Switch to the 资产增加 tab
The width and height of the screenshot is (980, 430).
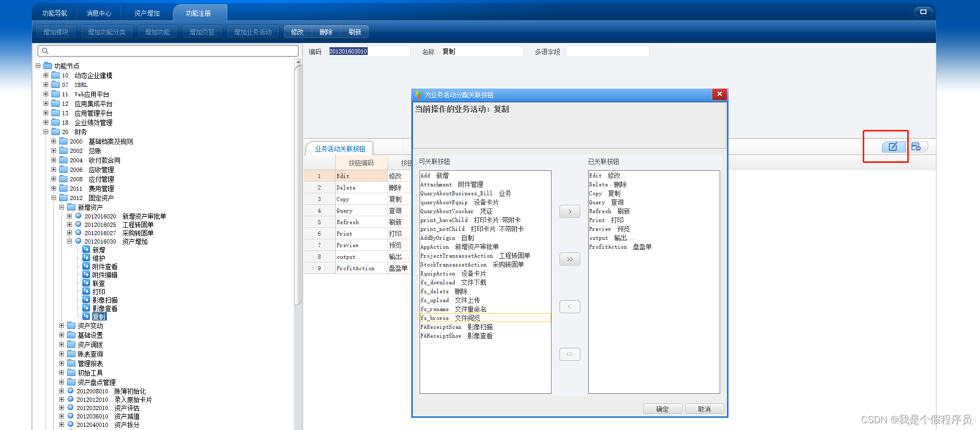[x=147, y=13]
